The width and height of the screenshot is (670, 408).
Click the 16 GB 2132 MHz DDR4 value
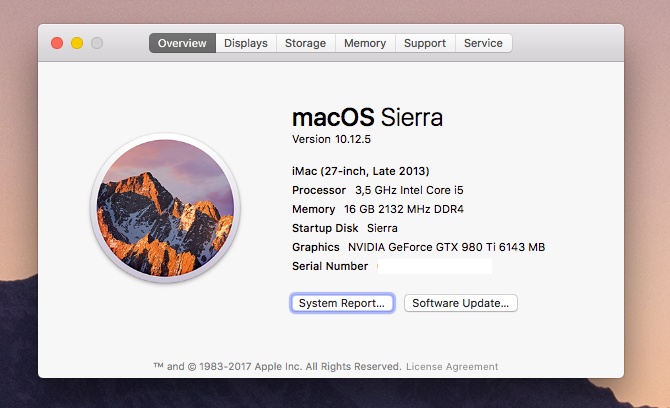[x=404, y=209]
